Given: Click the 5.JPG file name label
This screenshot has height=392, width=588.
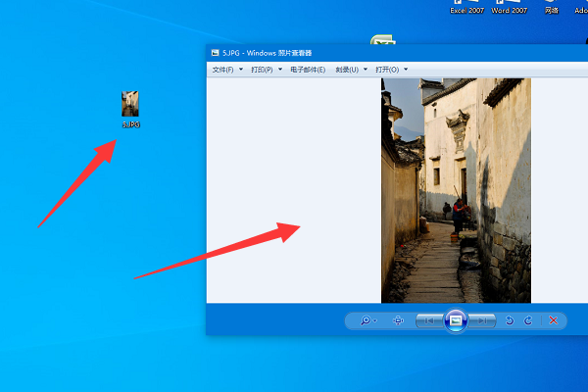Looking at the screenshot, I should point(131,124).
